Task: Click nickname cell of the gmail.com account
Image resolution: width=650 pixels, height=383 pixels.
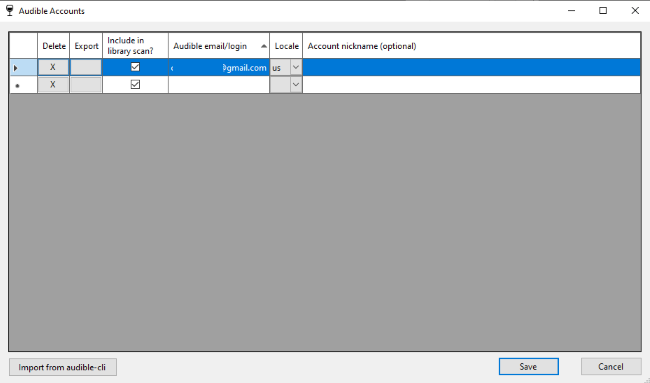Action: point(472,68)
